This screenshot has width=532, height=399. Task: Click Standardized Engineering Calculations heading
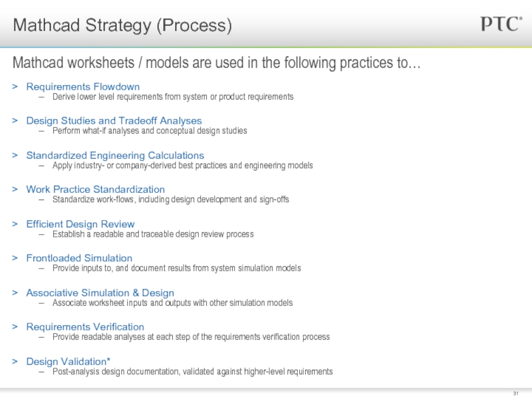(x=115, y=156)
